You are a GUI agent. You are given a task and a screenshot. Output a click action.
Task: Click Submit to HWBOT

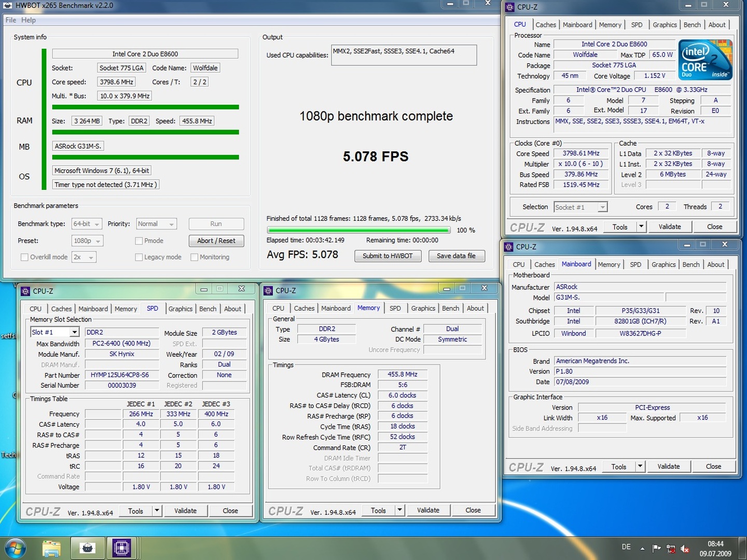click(388, 256)
